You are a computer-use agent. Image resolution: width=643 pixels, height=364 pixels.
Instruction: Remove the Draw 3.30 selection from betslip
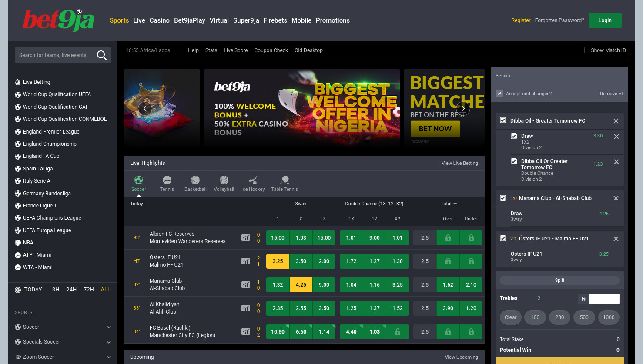tap(616, 137)
